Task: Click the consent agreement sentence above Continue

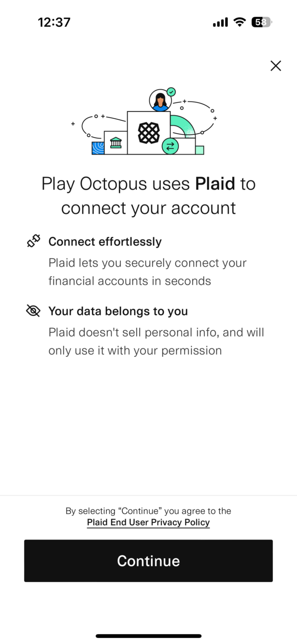Action: coord(148,511)
